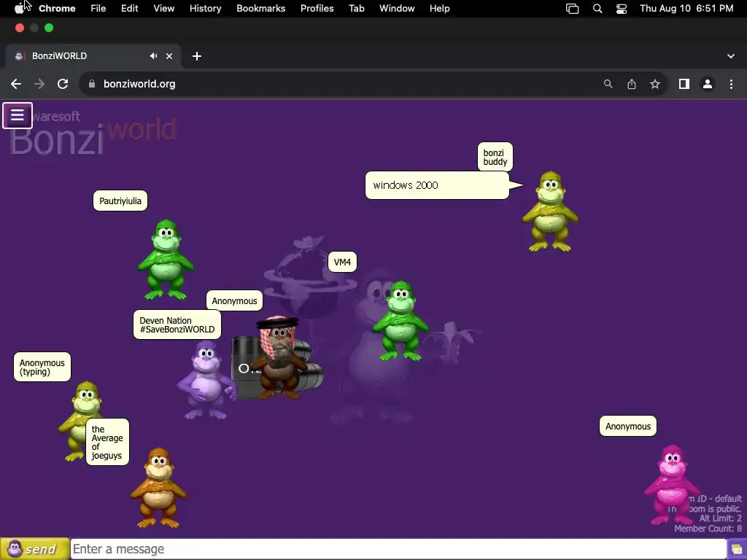Open the BonziWORLD hamburger menu
The width and height of the screenshot is (747, 560).
click(x=18, y=115)
